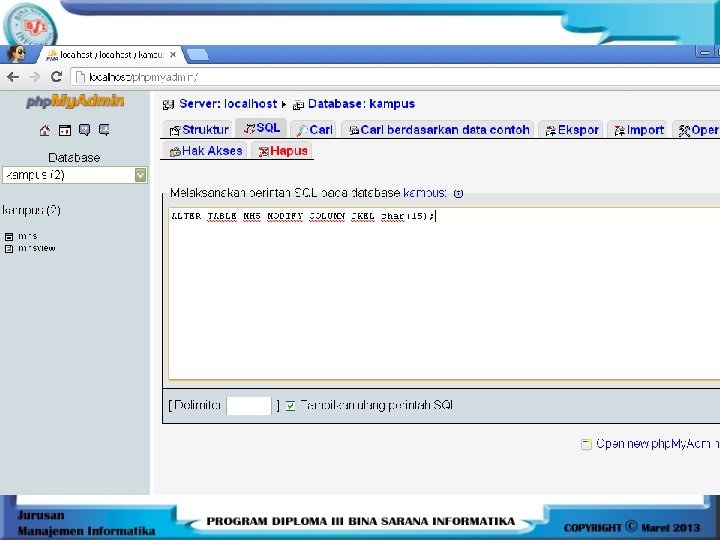Image resolution: width=720 pixels, height=540 pixels.
Task: Close the localhost browser tab
Action: (x=173, y=55)
